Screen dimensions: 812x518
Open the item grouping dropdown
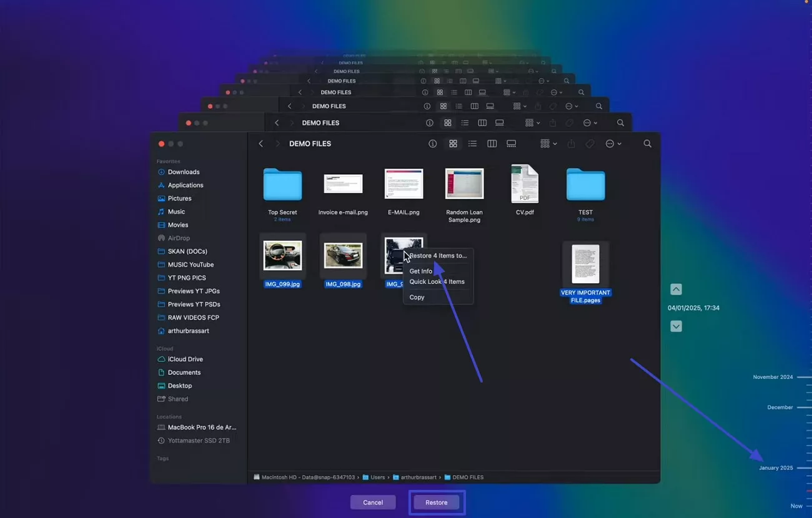coord(548,144)
